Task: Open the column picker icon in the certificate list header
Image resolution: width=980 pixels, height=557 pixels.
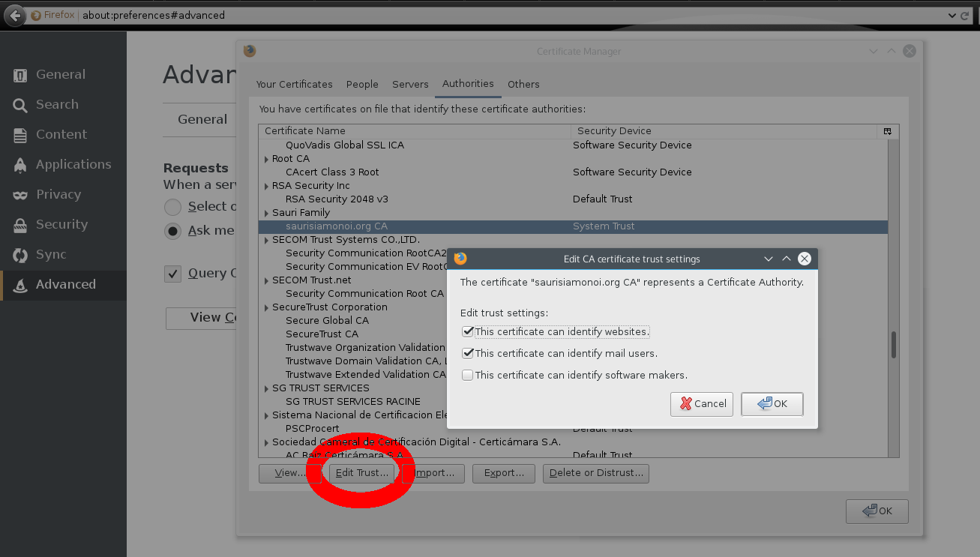Action: tap(887, 131)
